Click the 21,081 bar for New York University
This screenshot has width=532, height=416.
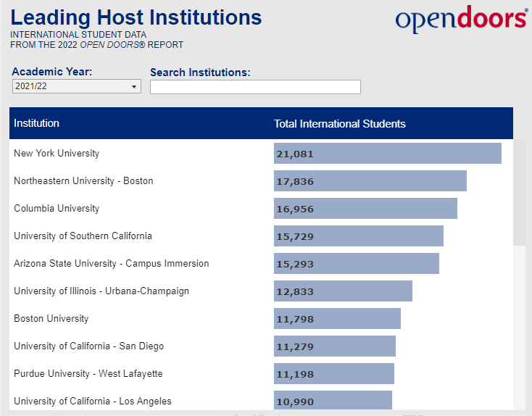point(388,154)
